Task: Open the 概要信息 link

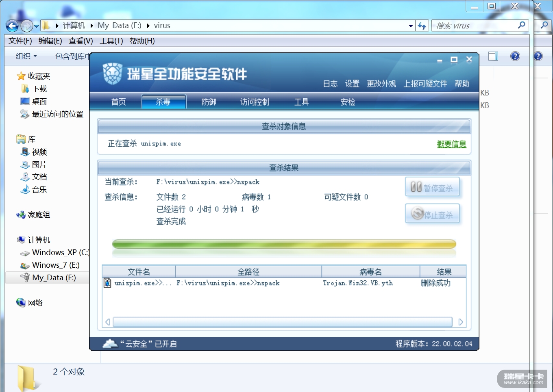Action: click(x=452, y=144)
